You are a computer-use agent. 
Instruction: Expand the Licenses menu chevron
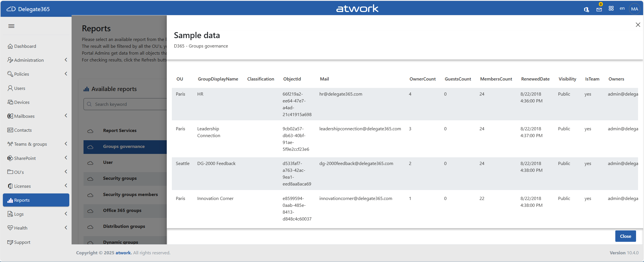[66, 185]
